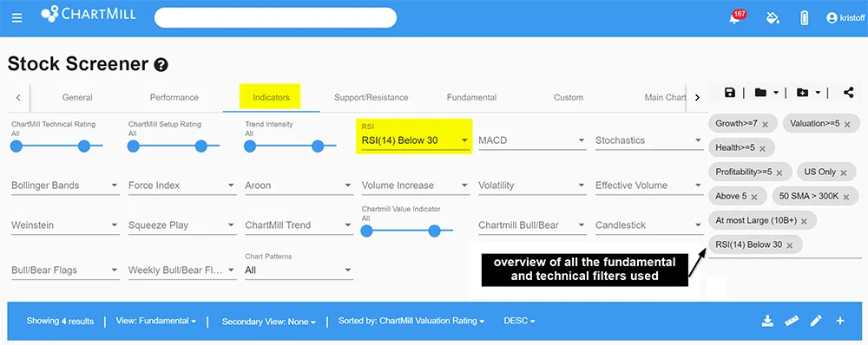This screenshot has width=868, height=345.
Task: Click the Showing 4 results text
Action: click(x=60, y=322)
